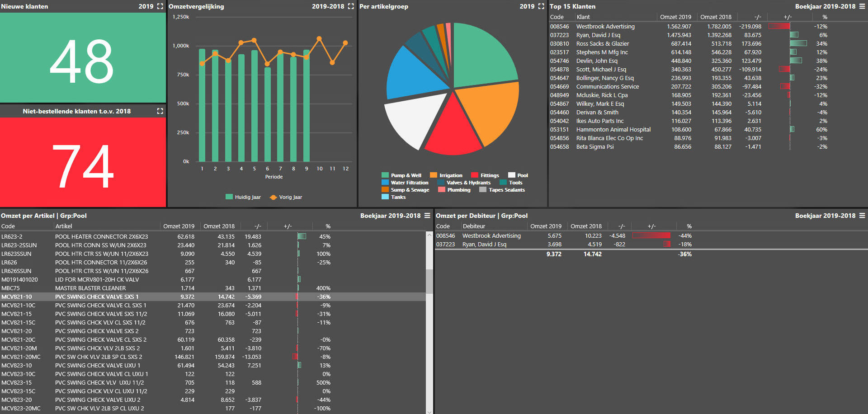Click the red 74 non-ordering customers tile

pos(83,162)
